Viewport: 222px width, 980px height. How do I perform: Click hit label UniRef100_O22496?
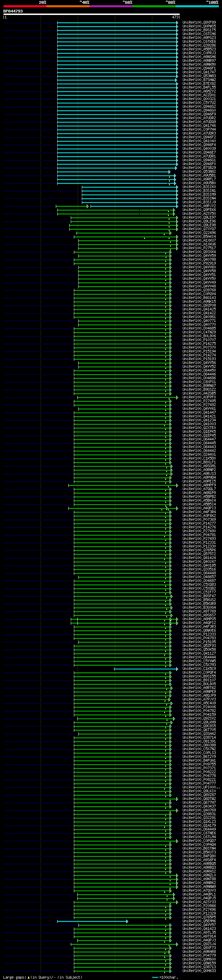coord(199,233)
